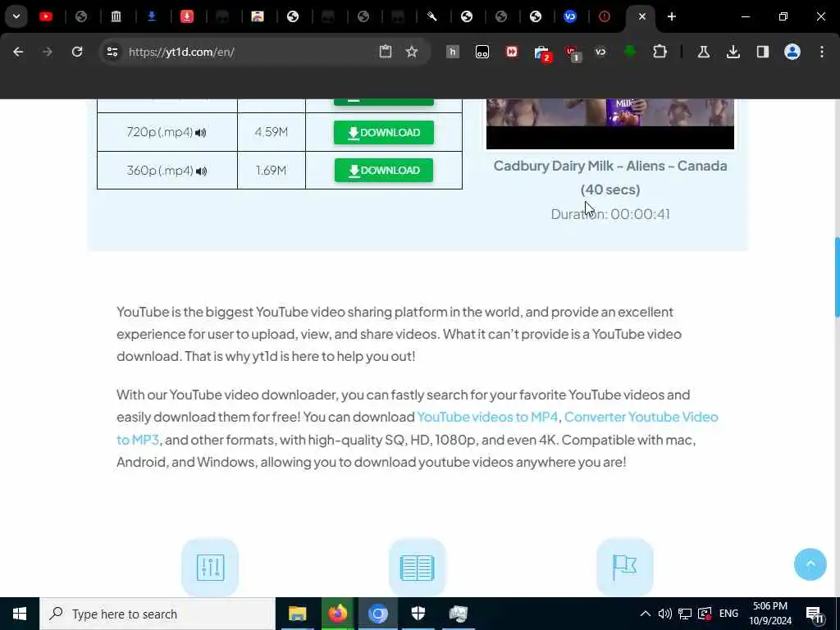
Task: Open the Chrome three-dot menu
Action: point(822,52)
